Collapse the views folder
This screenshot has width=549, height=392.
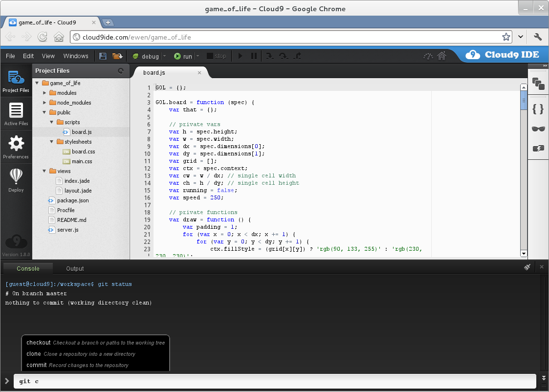[x=44, y=171]
